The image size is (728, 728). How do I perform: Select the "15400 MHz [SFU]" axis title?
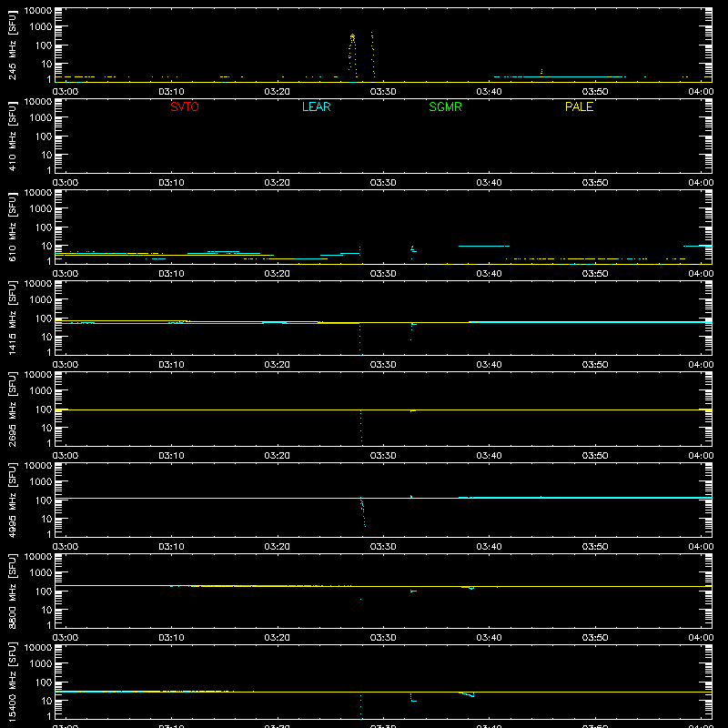(x=12, y=682)
